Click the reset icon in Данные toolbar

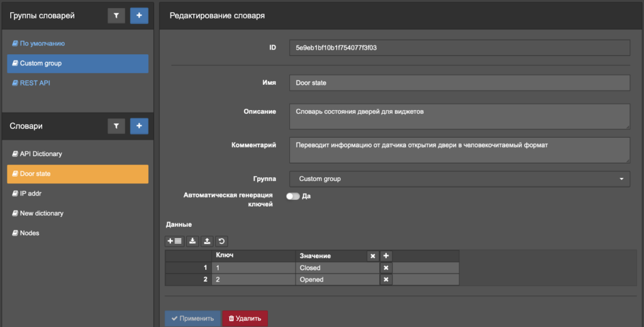221,241
